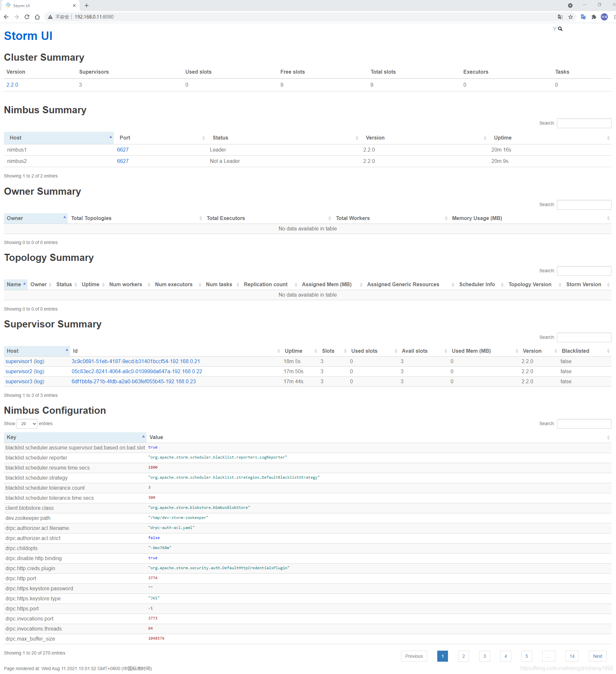Screen dimensions: 616x674
Task: Open supervisor1 id link ending 192.168.0.21
Action: [x=136, y=361]
